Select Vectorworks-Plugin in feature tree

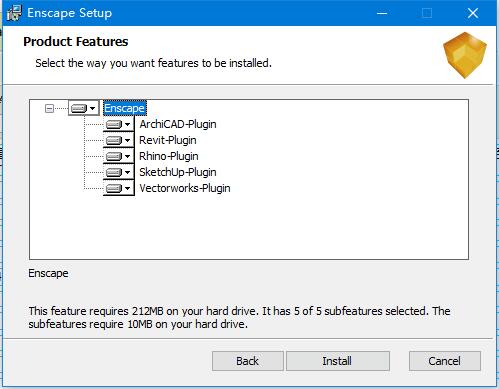(185, 188)
